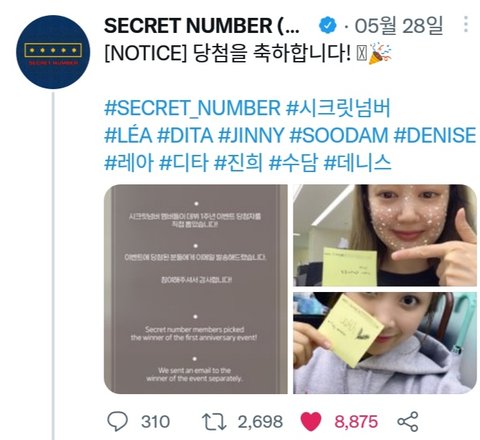Viewport: 480px width, 440px height.
Task: Open the three-dot more options menu
Action: point(466,25)
